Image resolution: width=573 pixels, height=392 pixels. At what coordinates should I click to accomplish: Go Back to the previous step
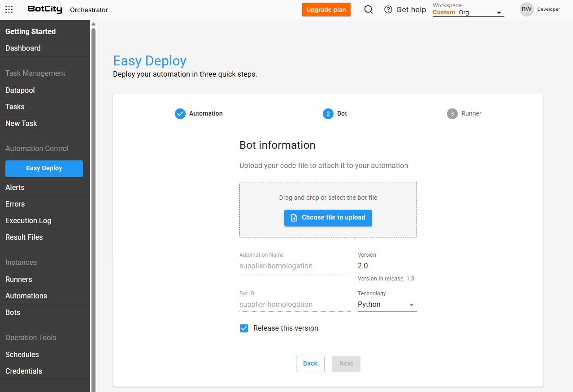310,364
